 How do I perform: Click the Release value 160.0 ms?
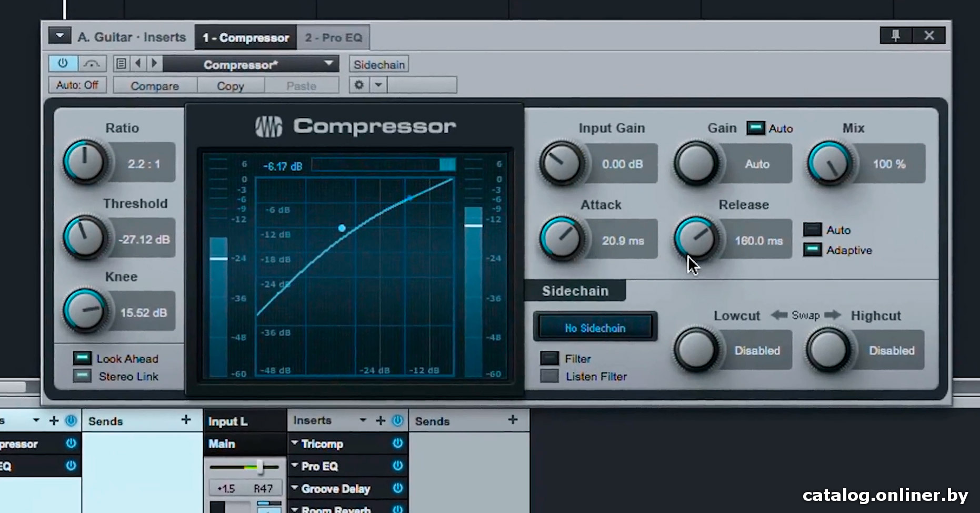(758, 241)
